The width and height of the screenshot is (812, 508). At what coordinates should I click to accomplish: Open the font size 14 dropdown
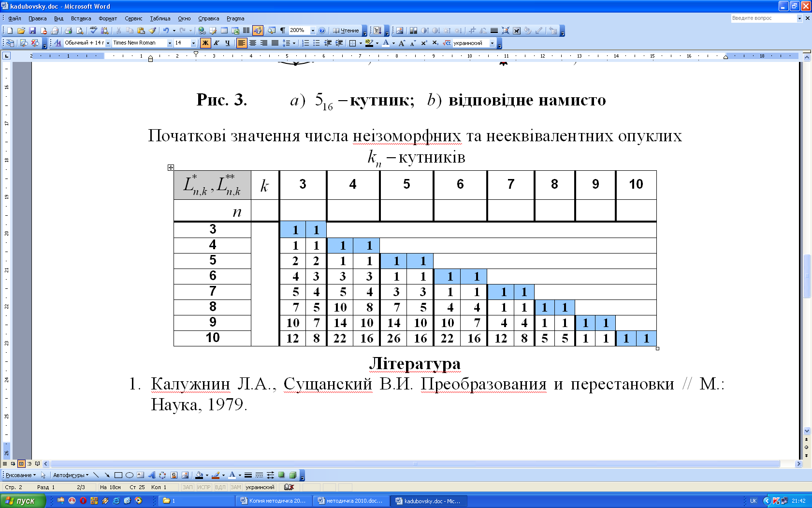pos(194,43)
